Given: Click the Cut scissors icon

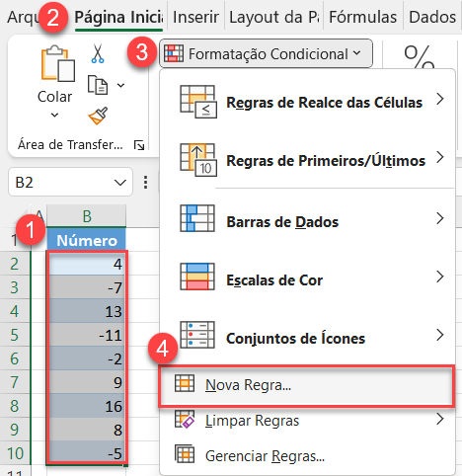Looking at the screenshot, I should point(98,53).
